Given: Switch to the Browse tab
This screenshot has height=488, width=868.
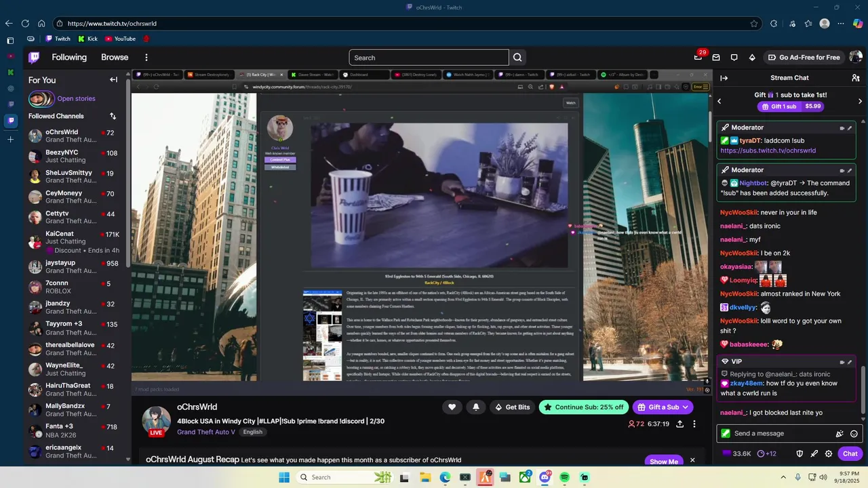Looking at the screenshot, I should tap(115, 58).
